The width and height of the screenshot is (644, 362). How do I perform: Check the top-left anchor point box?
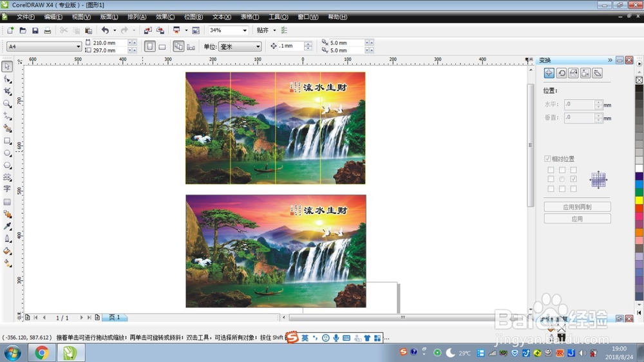(551, 169)
